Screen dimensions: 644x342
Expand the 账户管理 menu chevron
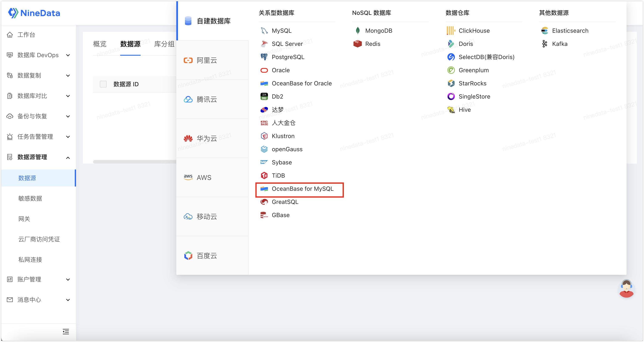[68, 280]
